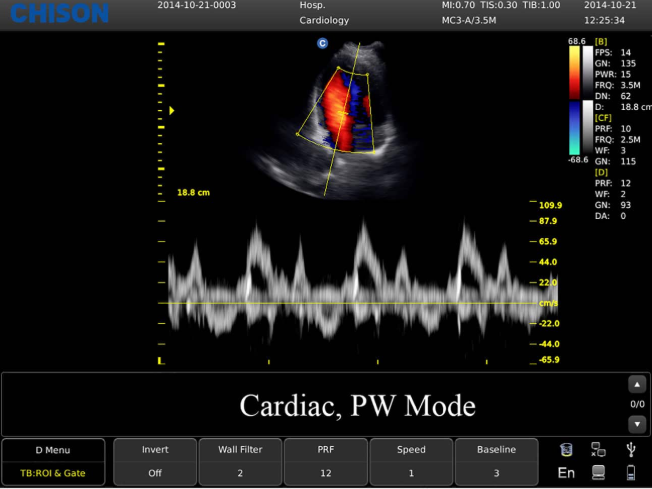
Task: Click the recycle bin icon
Action: (566, 450)
